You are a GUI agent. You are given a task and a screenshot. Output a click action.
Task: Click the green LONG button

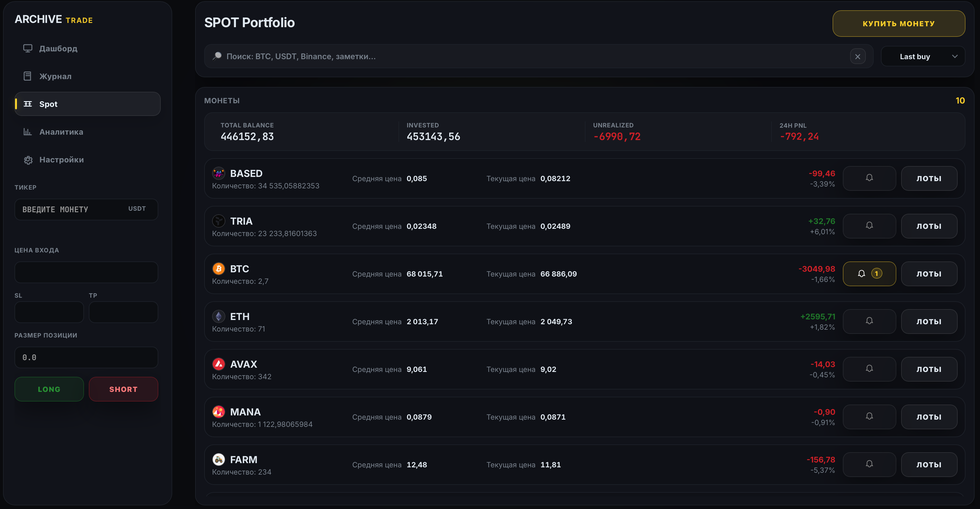coord(49,389)
